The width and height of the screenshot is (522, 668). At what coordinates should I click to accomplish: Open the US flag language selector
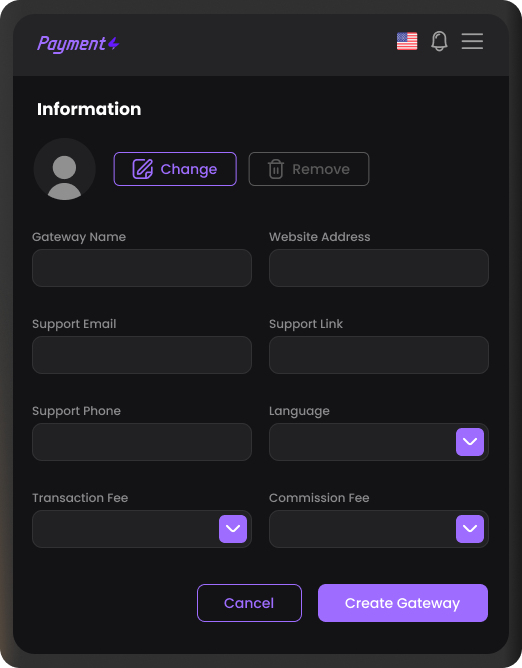[x=407, y=41]
